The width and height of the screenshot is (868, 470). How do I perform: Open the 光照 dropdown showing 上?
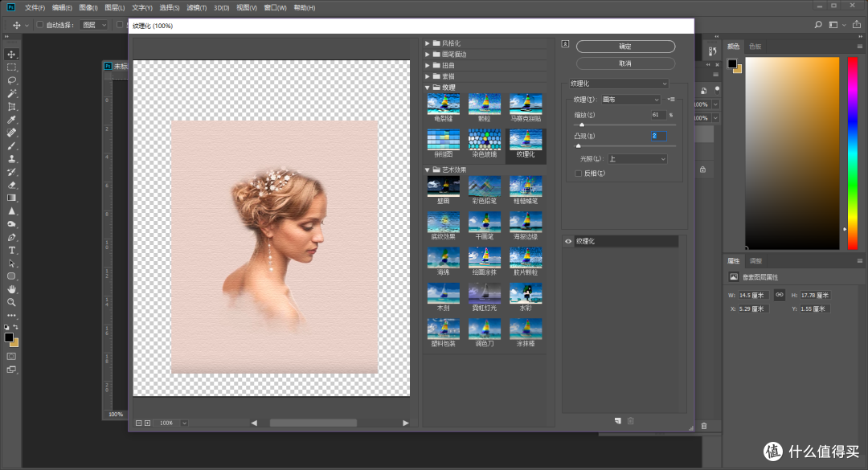(637, 158)
